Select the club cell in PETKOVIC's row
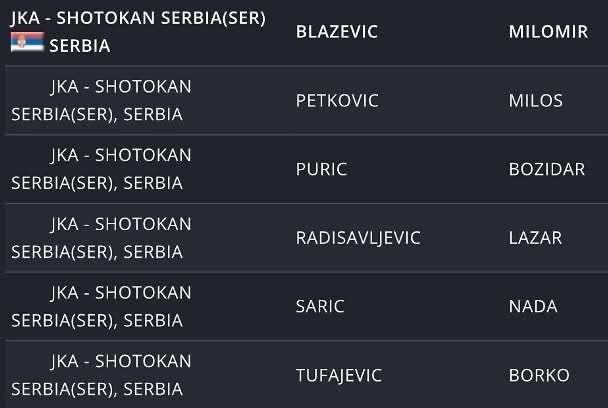Screen dimensions: 608x408 (x=101, y=100)
